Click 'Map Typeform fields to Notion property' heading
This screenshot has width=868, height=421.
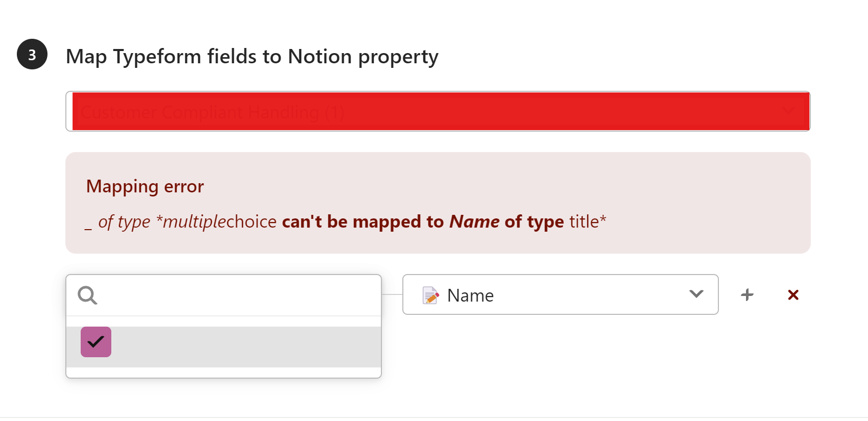[252, 57]
